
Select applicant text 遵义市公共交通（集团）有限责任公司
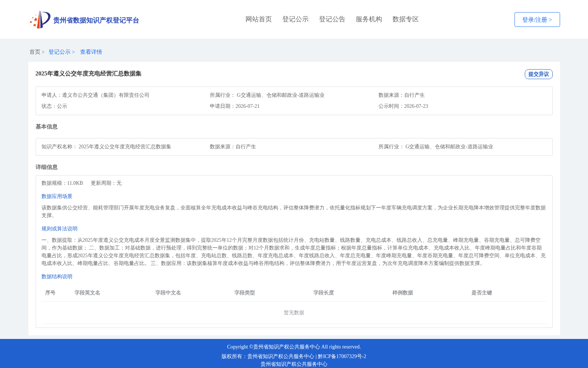click(x=106, y=95)
